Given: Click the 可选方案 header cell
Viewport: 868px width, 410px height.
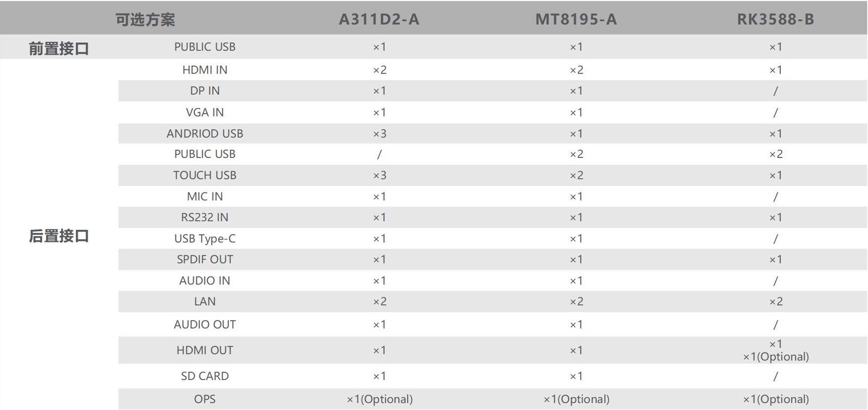Looking at the screenshot, I should 145,20.
